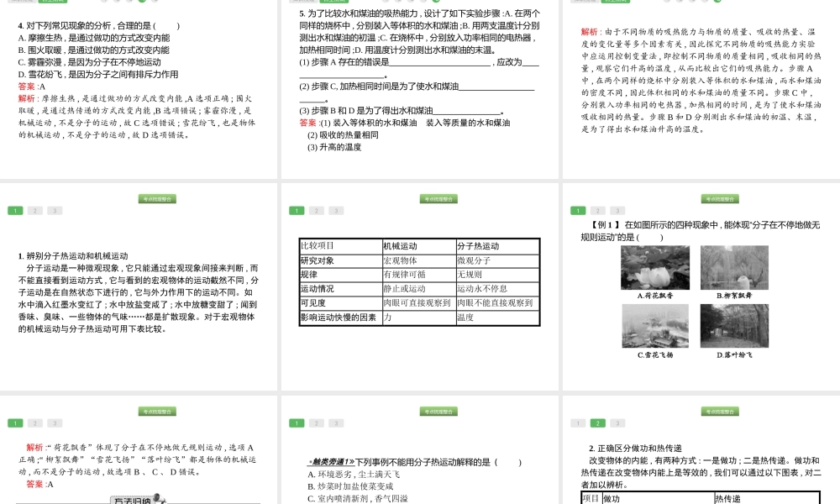Viewport: 840px width, 504px height.
Task: Select page tab 3 on the comparison table slide
Action: point(336,211)
